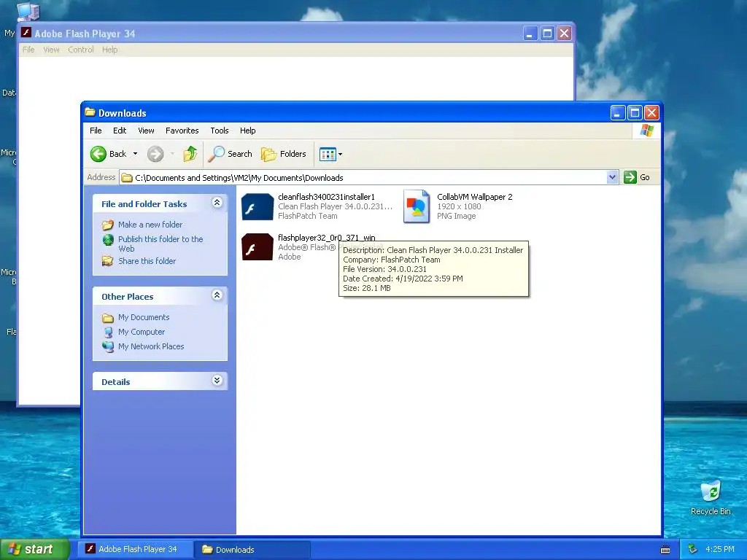Maximize the Downloads window
The width and height of the screenshot is (747, 560).
(x=635, y=113)
